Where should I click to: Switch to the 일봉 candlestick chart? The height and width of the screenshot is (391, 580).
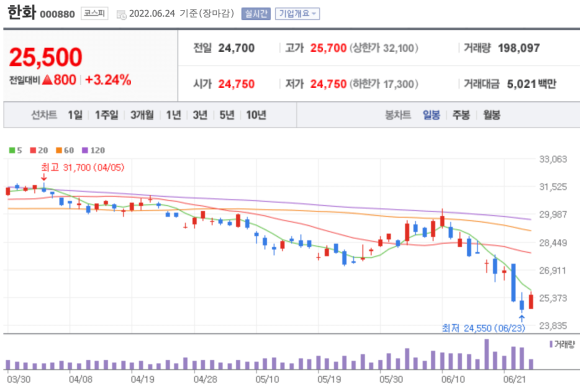[431, 115]
